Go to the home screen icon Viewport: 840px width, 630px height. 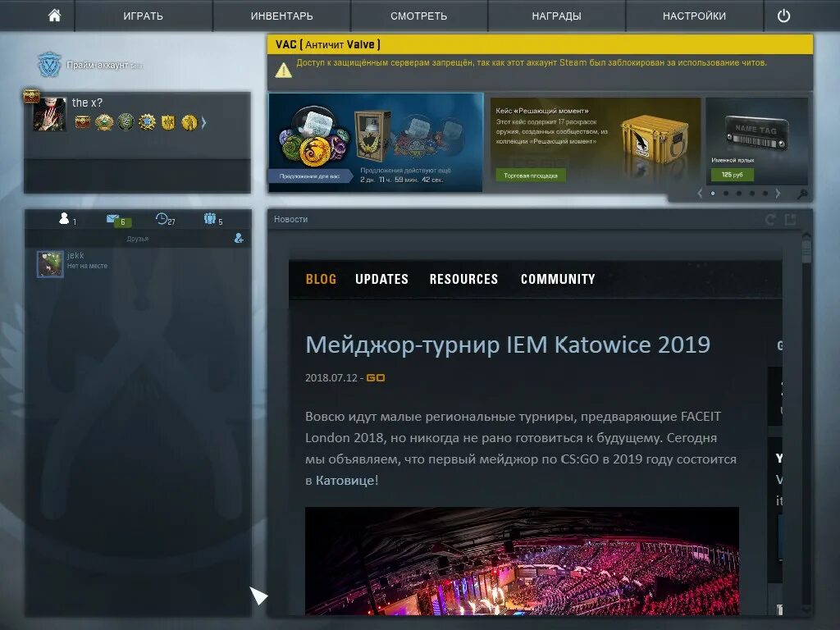(x=54, y=16)
